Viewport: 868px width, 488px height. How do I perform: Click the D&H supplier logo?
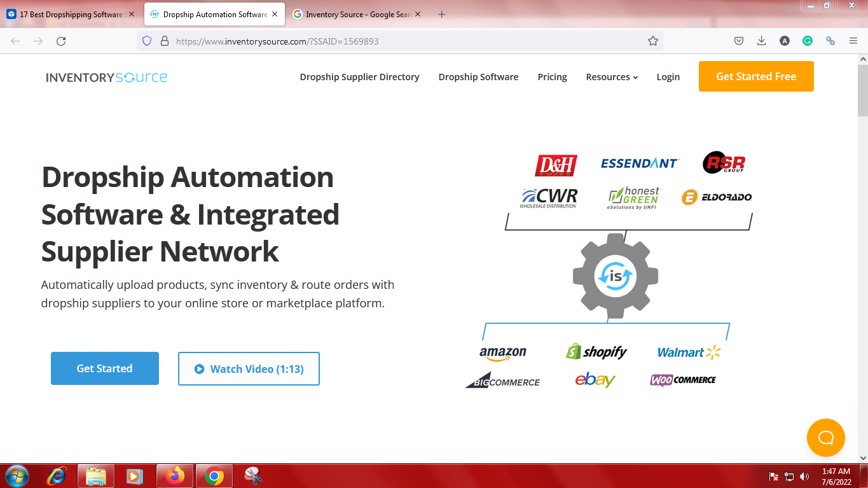(x=556, y=165)
